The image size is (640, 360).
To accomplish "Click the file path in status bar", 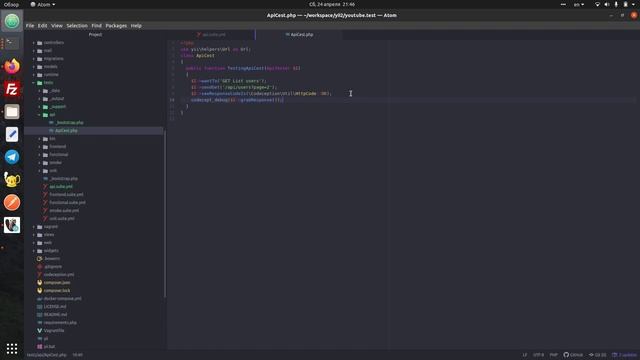I will tap(47, 355).
